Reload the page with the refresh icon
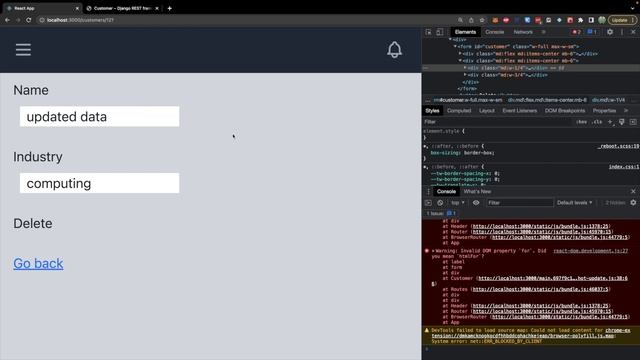The height and width of the screenshot is (360, 640). coord(29,20)
